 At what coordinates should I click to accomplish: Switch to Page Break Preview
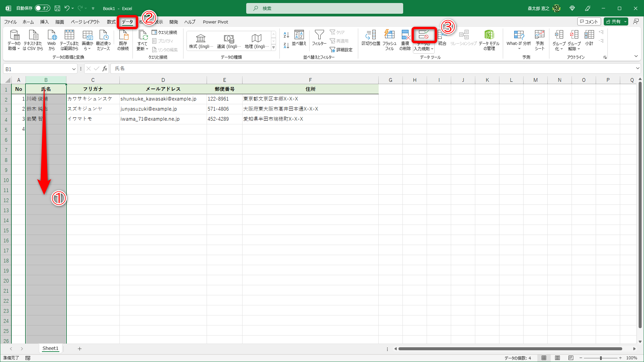point(571,358)
